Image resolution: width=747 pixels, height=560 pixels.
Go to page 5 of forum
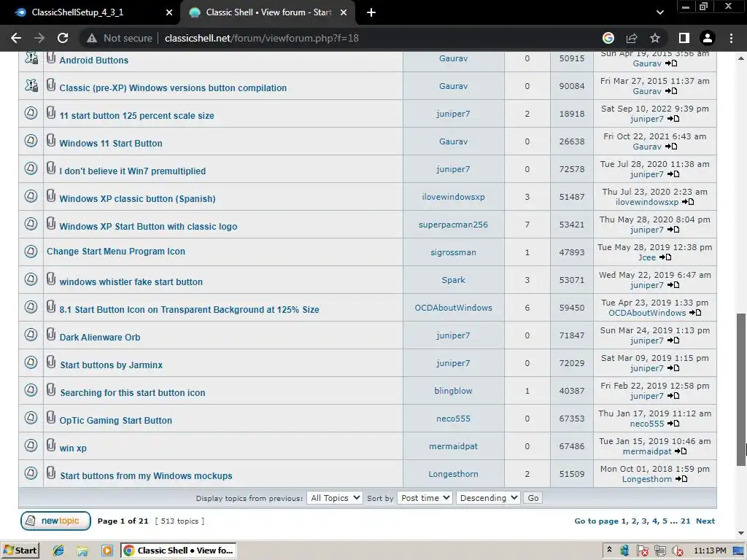pyautogui.click(x=665, y=521)
